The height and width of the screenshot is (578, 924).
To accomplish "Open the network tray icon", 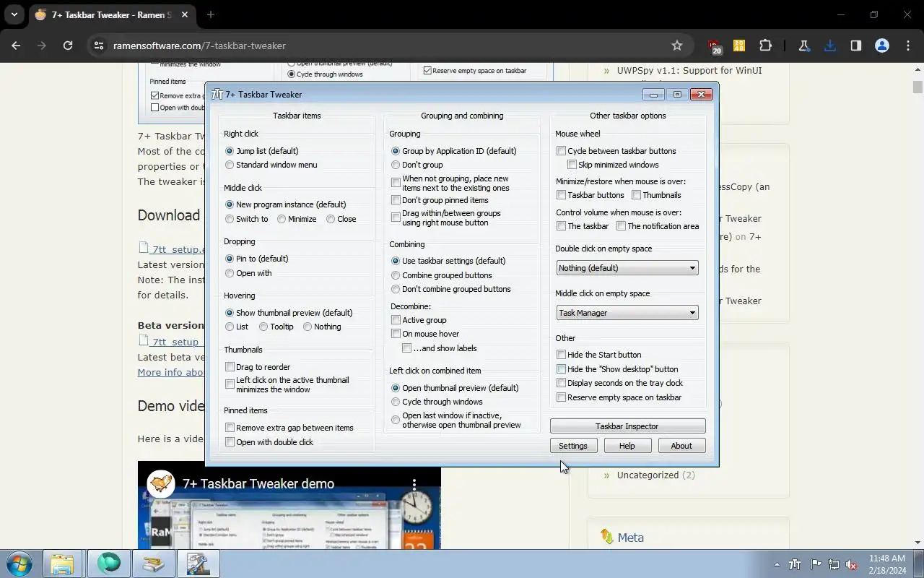I will pyautogui.click(x=834, y=564).
